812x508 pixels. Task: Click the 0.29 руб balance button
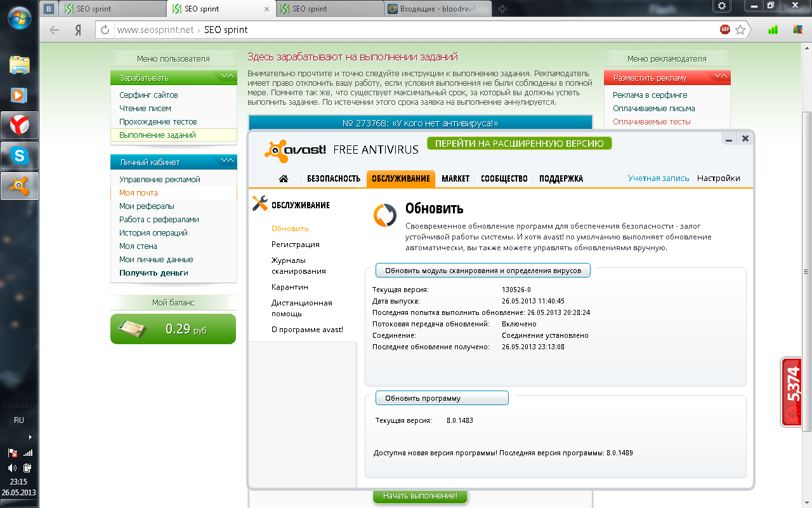173,329
